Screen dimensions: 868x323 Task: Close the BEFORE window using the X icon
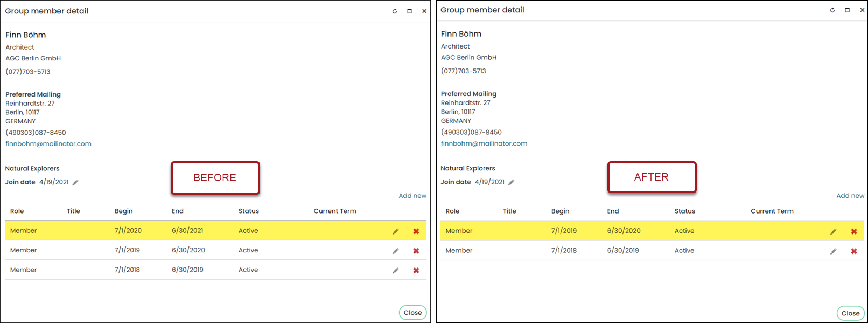424,11
